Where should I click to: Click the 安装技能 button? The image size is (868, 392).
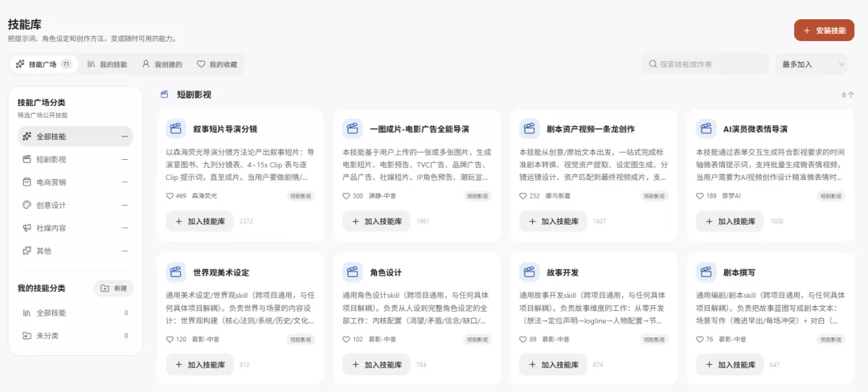824,31
